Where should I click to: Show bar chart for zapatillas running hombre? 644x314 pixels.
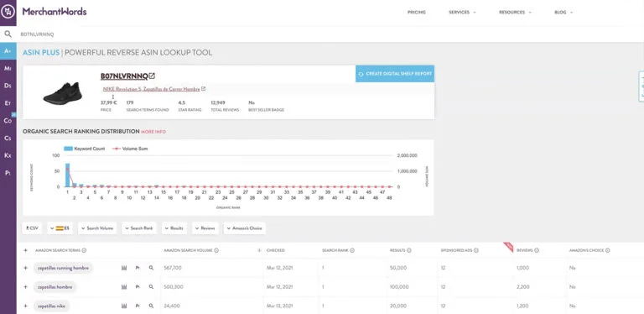point(124,268)
